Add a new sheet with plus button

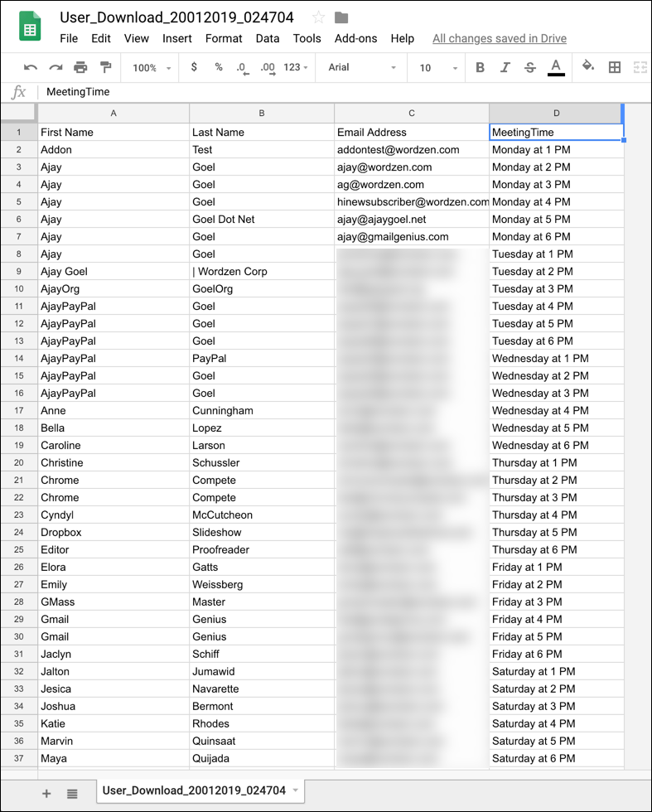[46, 793]
